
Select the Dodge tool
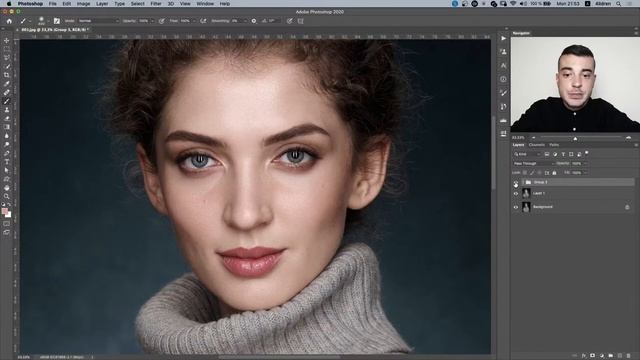click(x=7, y=144)
